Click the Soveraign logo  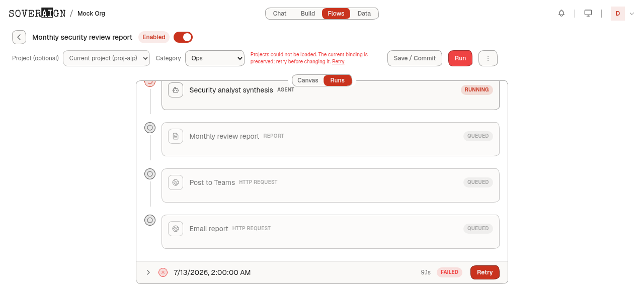(37, 14)
